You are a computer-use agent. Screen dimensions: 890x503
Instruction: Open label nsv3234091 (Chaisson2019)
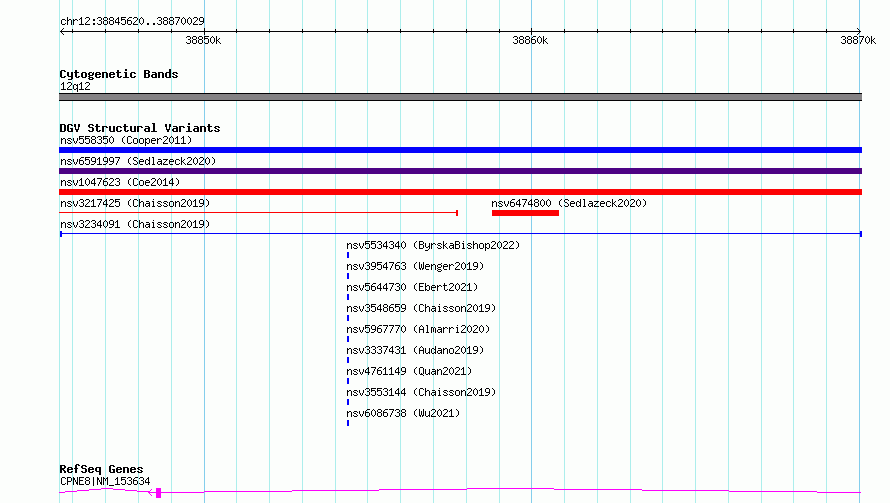135,224
